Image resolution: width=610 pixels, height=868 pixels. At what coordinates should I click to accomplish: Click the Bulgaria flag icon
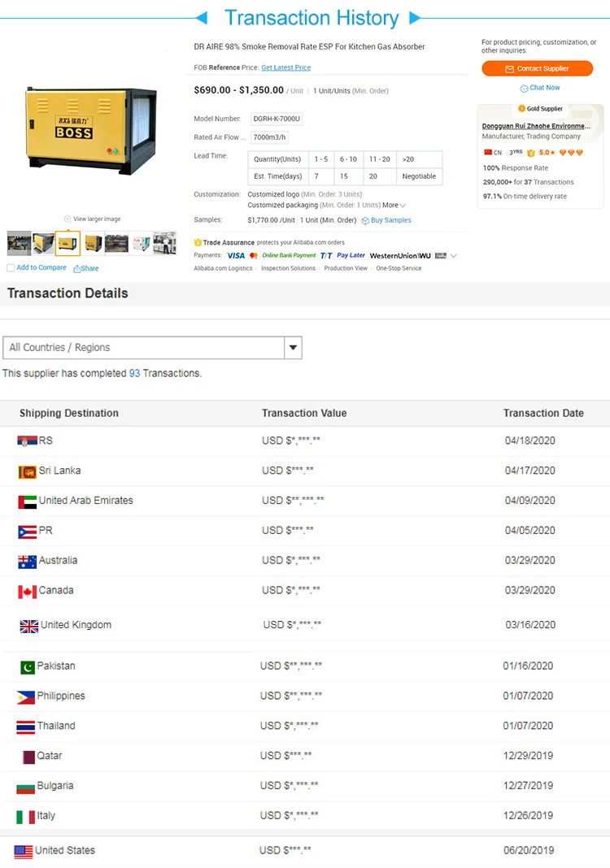26,788
